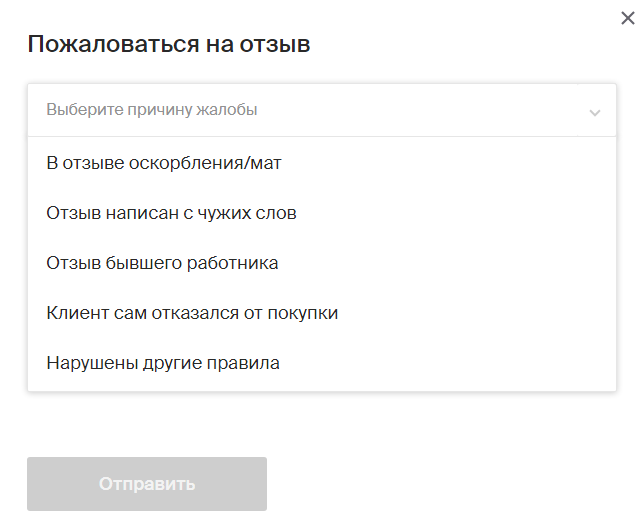This screenshot has height=525, width=641.
Task: Choose "Отзыв написан с чужих слов"
Action: [x=171, y=212]
